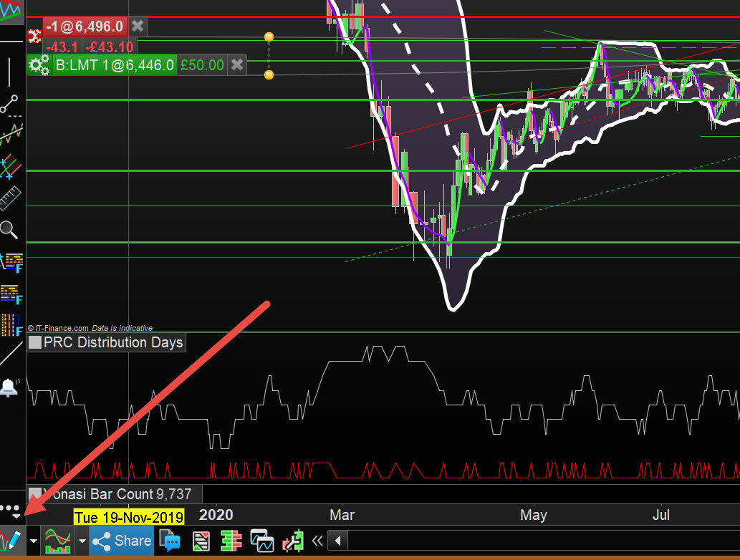Select the vertical line tool

[9, 72]
